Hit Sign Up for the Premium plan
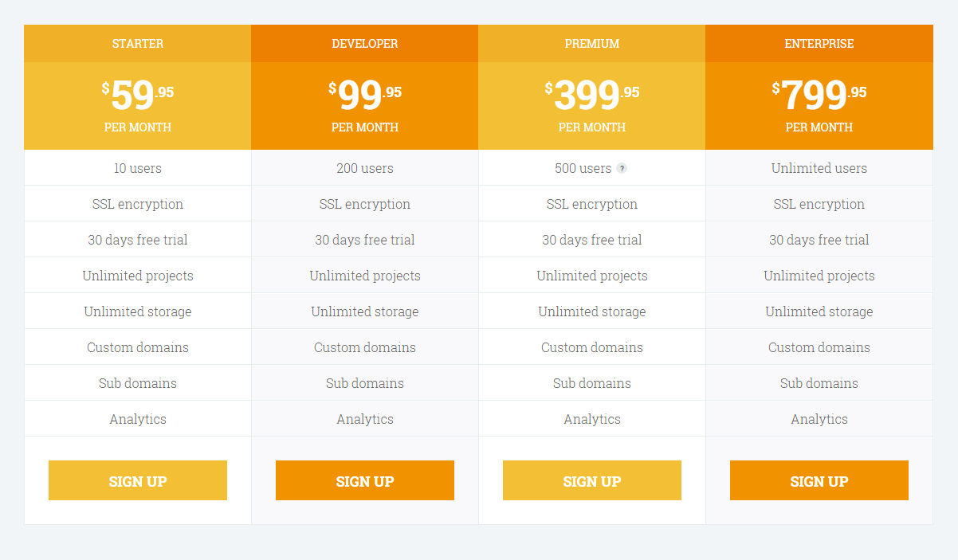 click(x=591, y=480)
